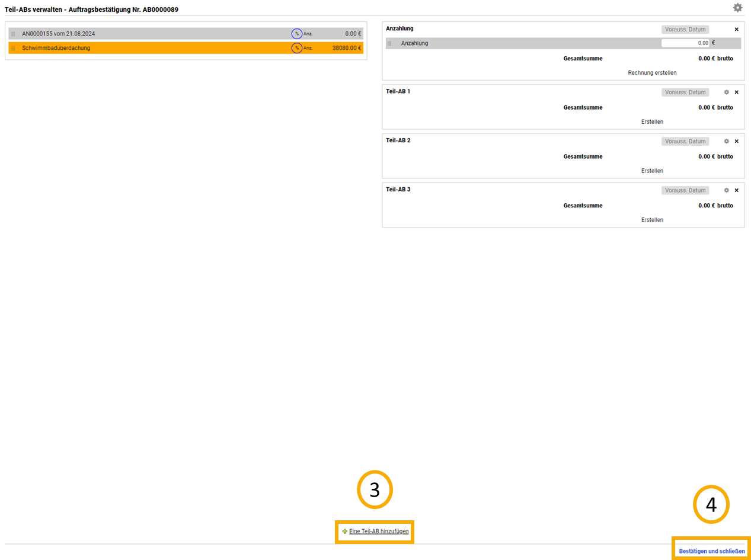Open gear settings for Teil-AB 3
Viewport: 751px width, 560px height.
click(x=726, y=191)
